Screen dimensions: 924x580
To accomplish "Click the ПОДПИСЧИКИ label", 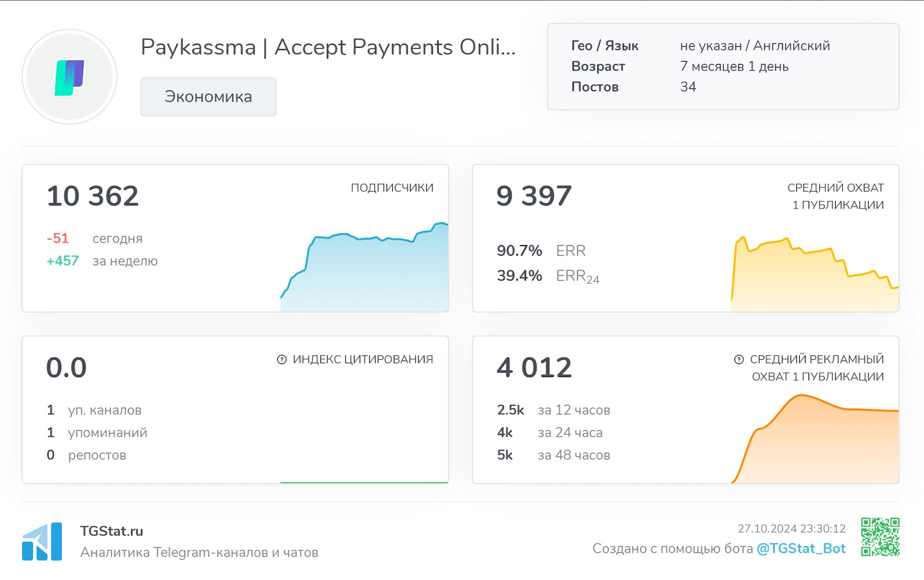I will [x=392, y=188].
